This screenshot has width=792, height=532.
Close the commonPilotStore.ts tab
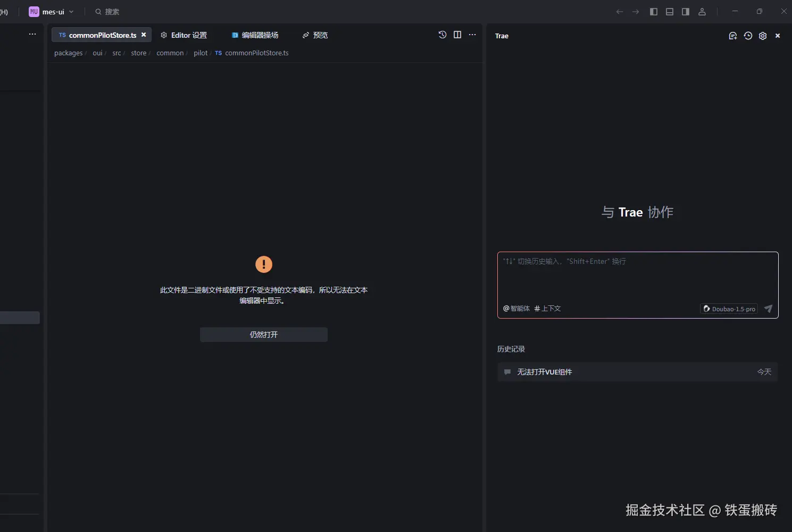[144, 35]
